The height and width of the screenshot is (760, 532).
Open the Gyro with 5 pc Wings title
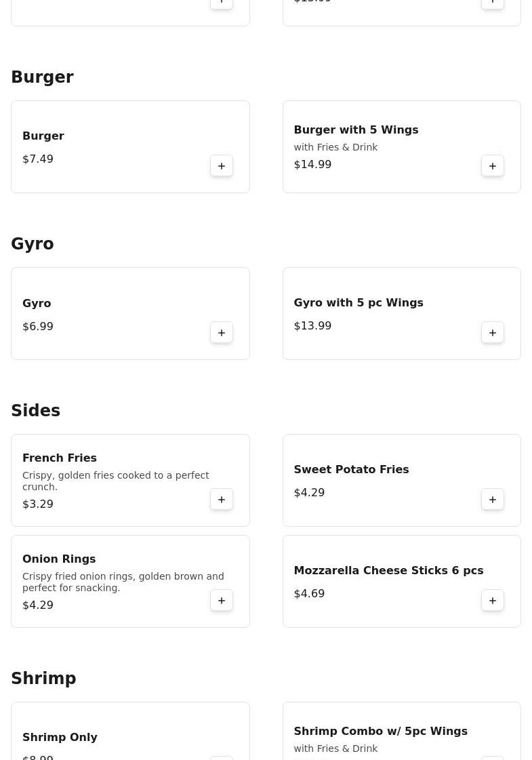[x=358, y=302]
